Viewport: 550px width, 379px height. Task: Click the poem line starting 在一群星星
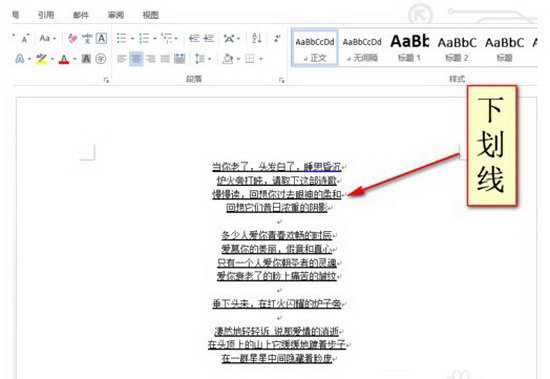click(276, 358)
